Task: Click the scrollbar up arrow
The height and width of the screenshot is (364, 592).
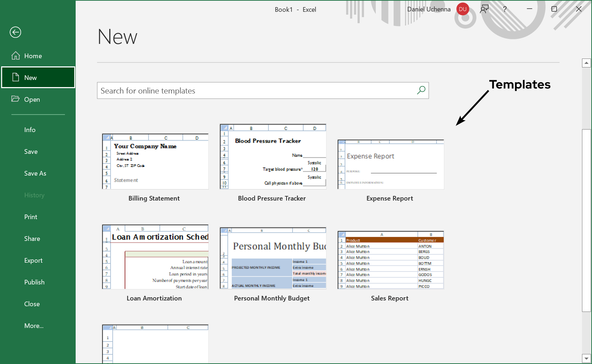Action: 586,63
